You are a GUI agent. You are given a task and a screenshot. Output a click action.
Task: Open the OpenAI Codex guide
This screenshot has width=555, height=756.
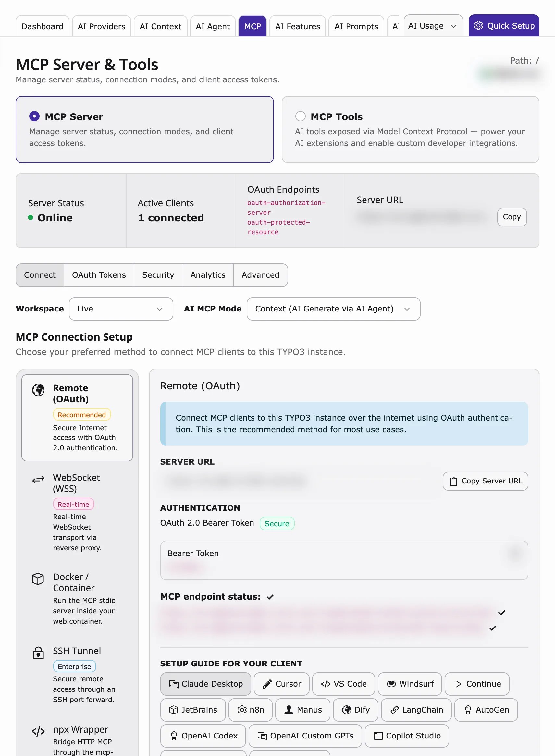click(x=203, y=736)
